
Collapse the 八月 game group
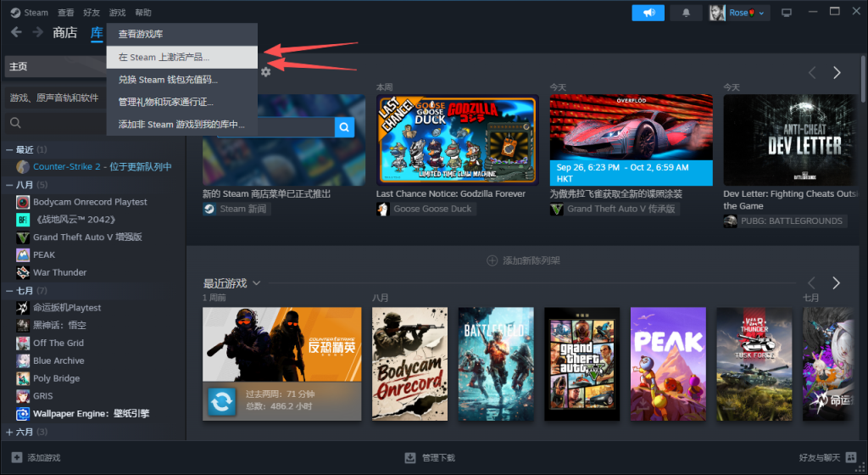click(10, 185)
